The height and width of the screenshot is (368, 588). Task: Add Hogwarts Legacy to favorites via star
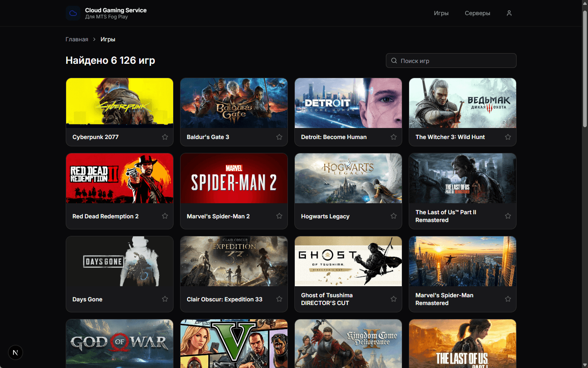(394, 216)
